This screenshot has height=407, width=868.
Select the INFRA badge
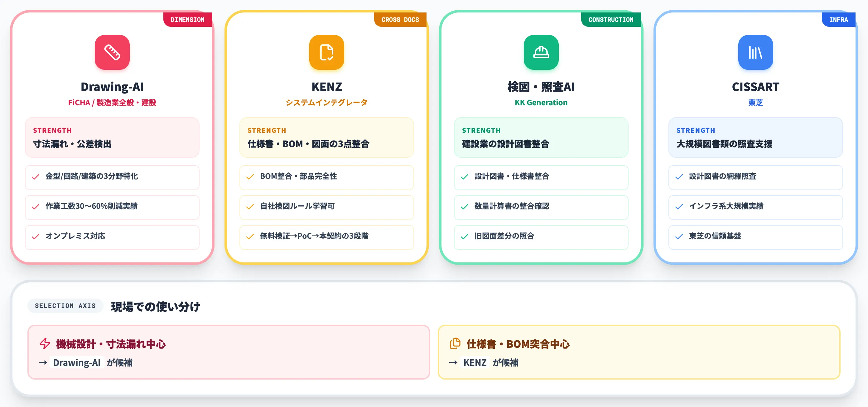[838, 20]
